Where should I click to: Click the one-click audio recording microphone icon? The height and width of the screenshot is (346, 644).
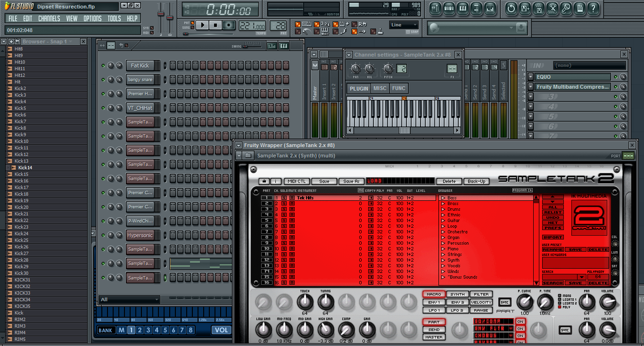point(566,8)
